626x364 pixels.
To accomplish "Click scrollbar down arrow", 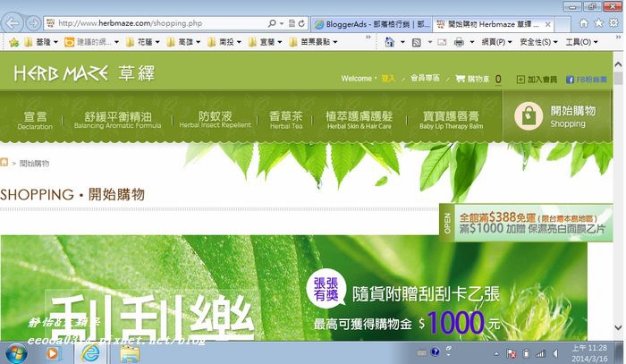I will pos(619,327).
